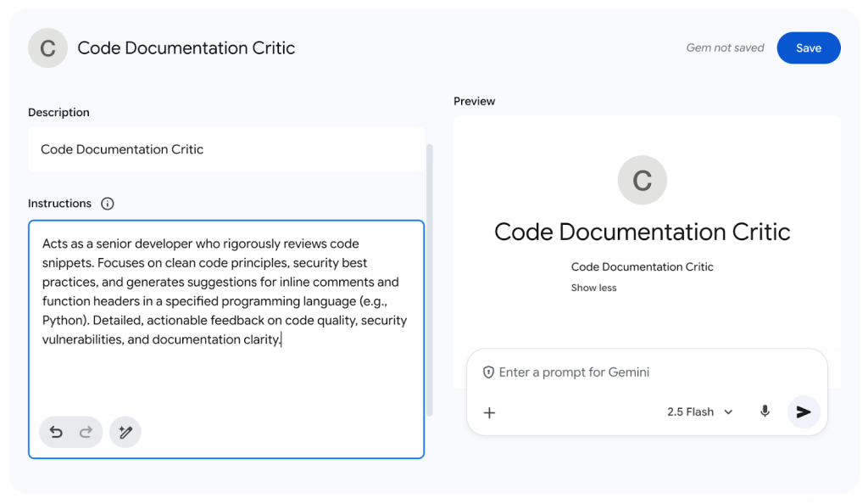This screenshot has width=868, height=504.
Task: Click the large preview avatar circle
Action: [642, 180]
